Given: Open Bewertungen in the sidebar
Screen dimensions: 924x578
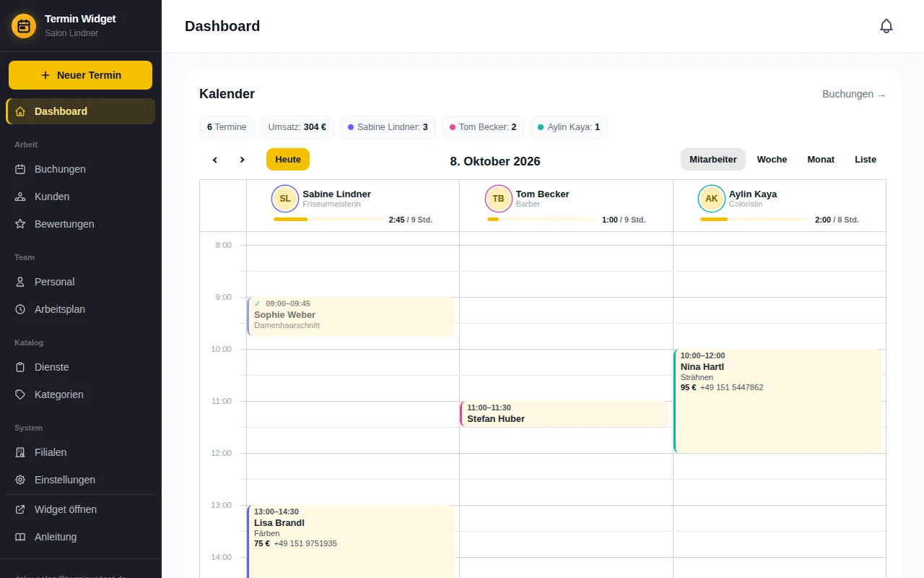Looking at the screenshot, I should click(x=80, y=224).
